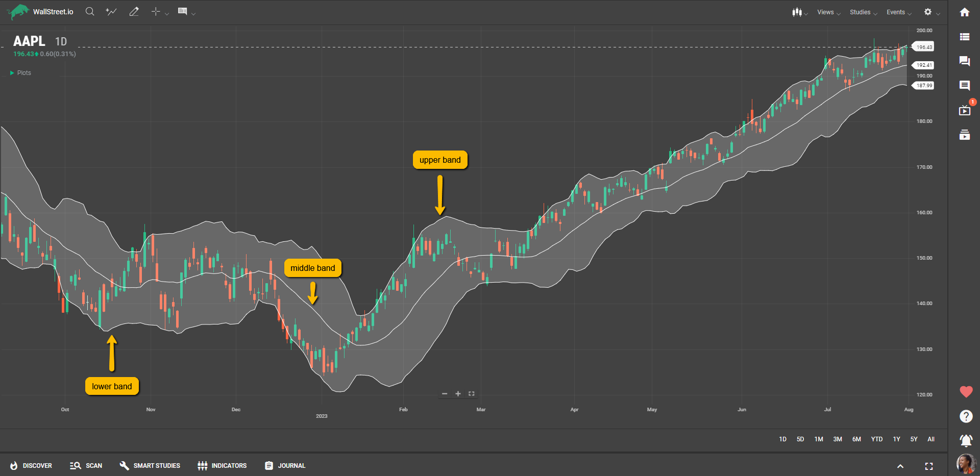Select the YTD time range
This screenshot has height=476, width=980.
pos(876,439)
